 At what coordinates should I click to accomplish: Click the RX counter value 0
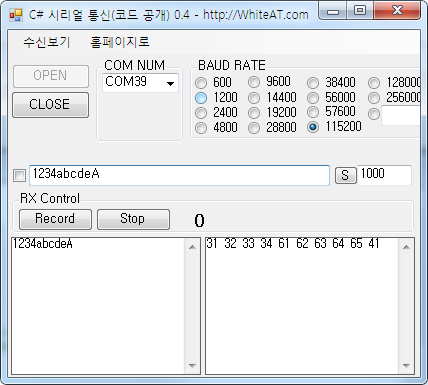click(x=199, y=221)
